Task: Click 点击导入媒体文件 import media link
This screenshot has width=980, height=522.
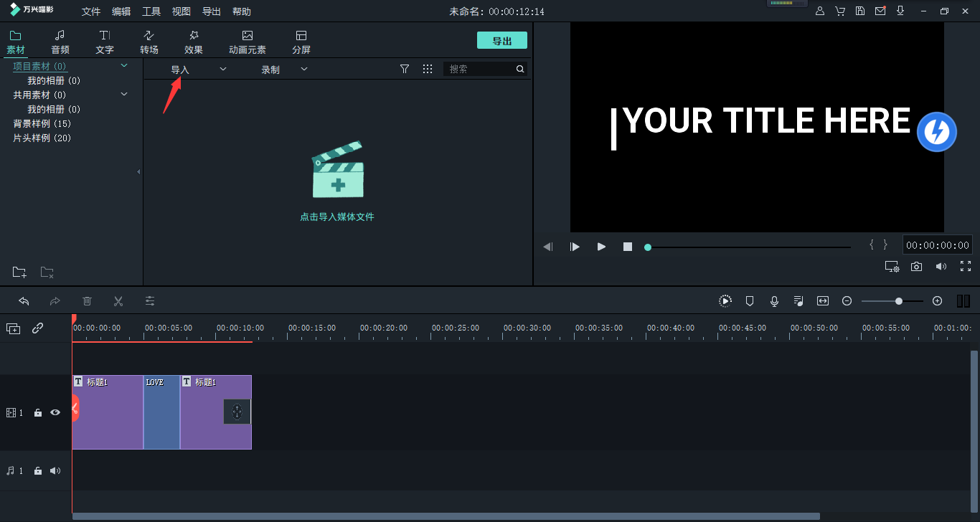Action: pos(337,217)
